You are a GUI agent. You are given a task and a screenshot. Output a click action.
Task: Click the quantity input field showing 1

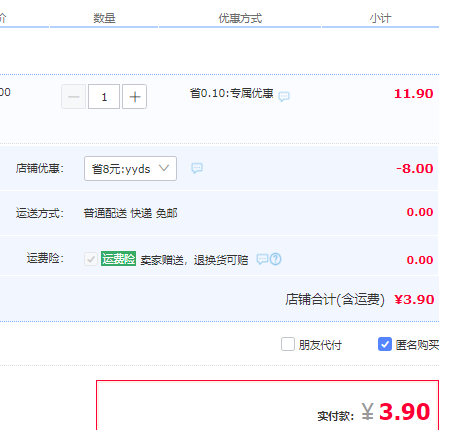[104, 97]
